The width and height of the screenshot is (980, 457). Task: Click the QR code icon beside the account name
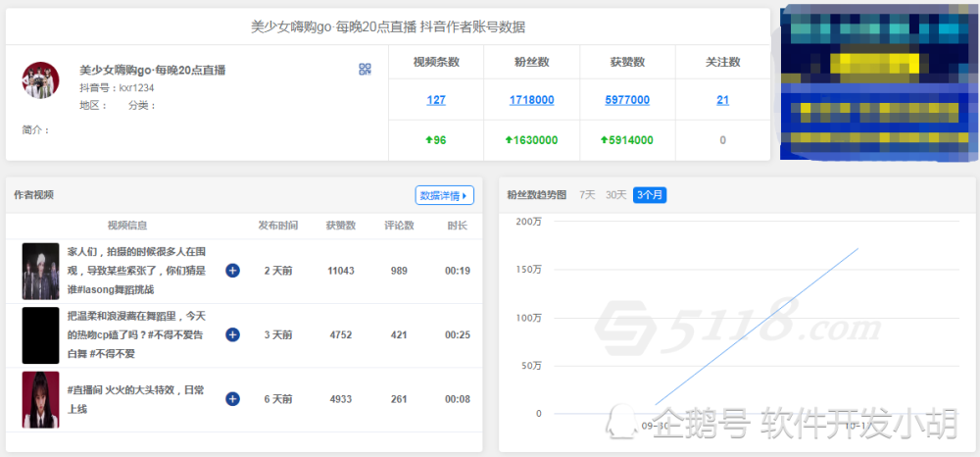tap(366, 70)
